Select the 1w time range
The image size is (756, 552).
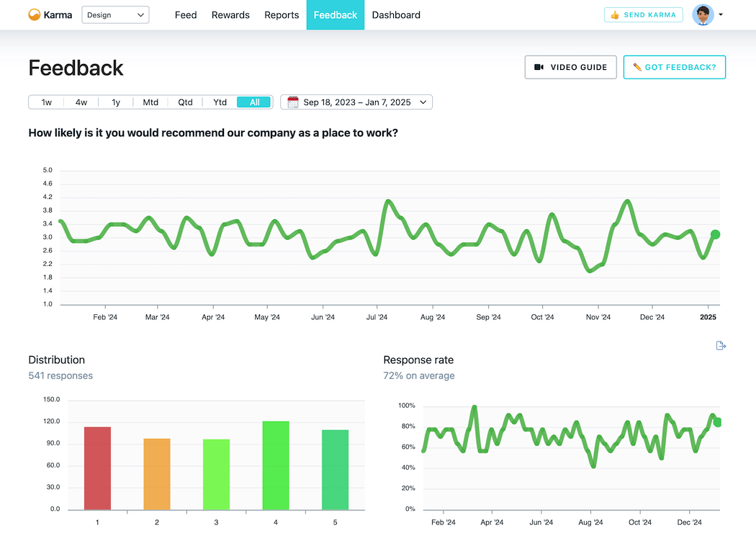[46, 102]
